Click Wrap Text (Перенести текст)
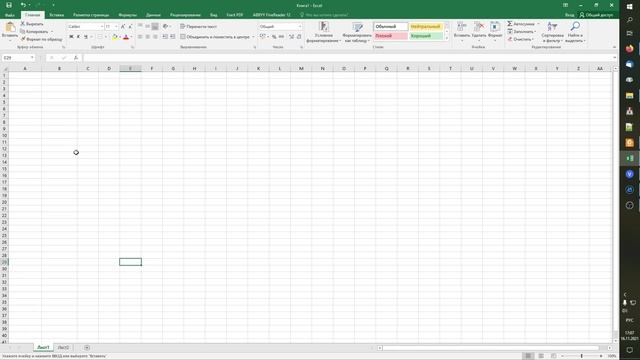640x360 pixels. pyautogui.click(x=199, y=27)
